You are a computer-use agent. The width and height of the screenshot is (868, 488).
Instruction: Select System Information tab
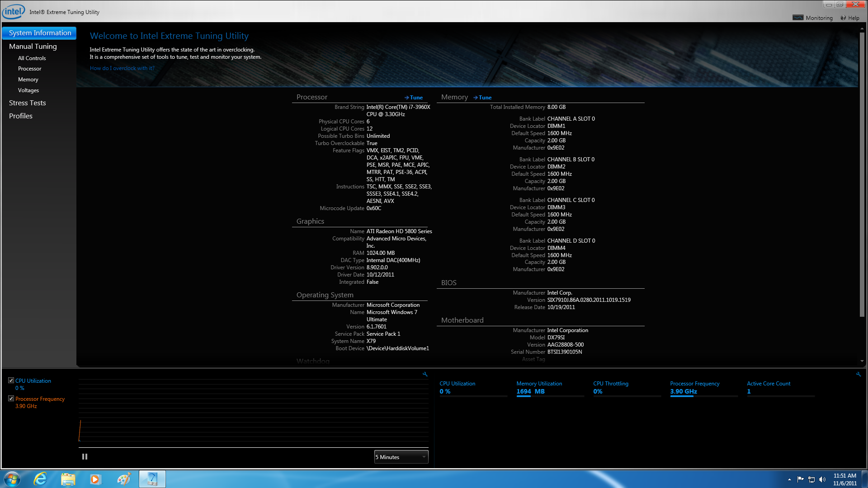[x=39, y=33]
